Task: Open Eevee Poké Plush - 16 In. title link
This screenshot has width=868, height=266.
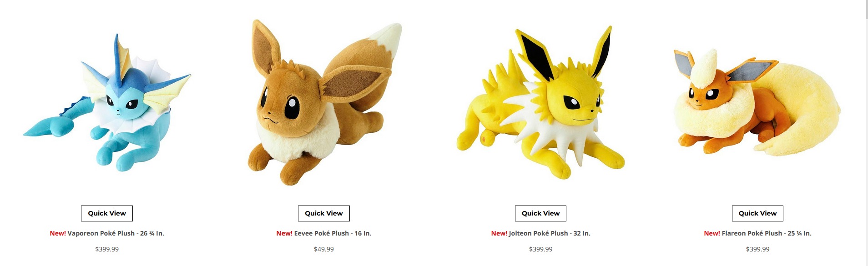Action: (x=333, y=233)
